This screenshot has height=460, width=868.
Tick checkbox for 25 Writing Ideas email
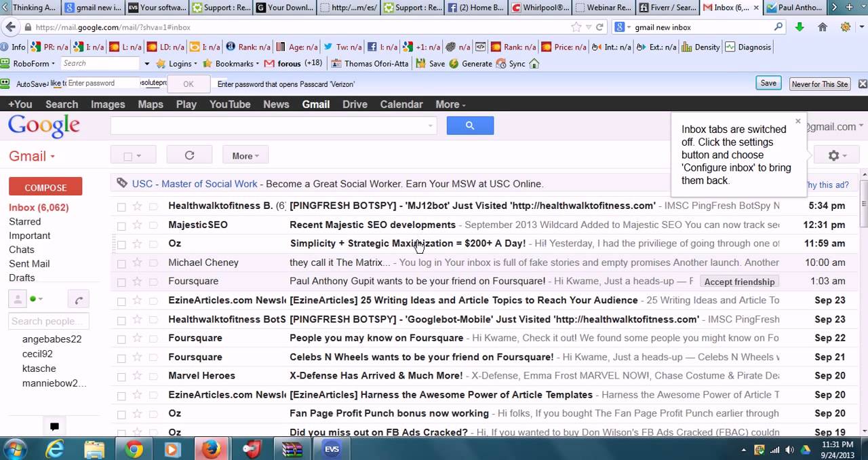(x=121, y=301)
